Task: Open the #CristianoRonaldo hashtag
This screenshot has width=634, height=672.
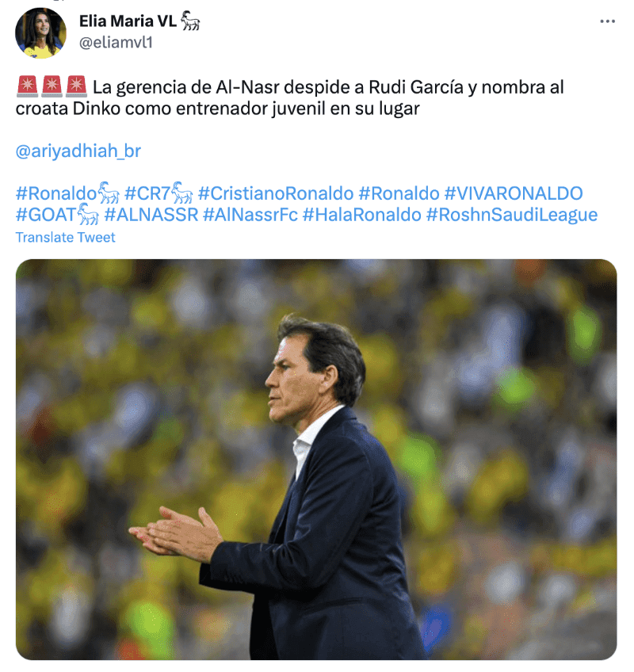Action: point(276,193)
